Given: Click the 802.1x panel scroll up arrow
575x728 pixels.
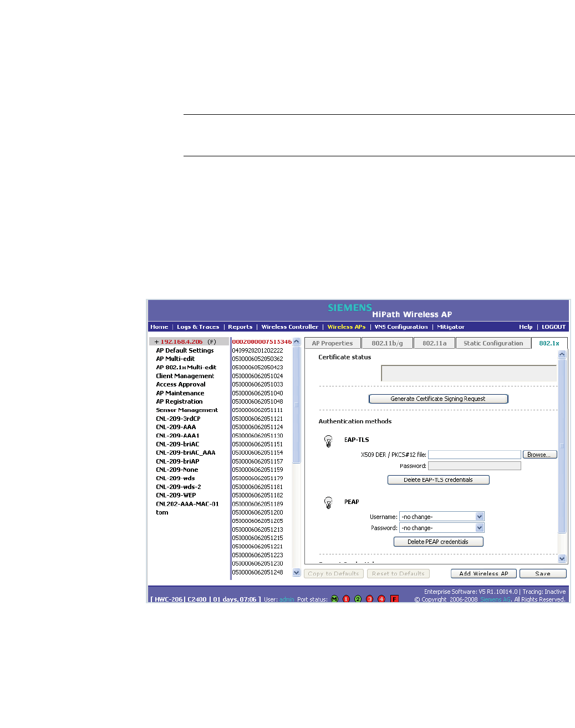Looking at the screenshot, I should [562, 354].
